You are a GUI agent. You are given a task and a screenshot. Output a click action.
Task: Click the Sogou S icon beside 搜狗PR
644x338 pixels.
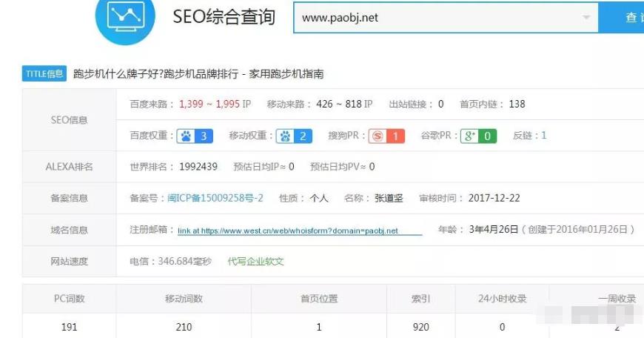(378, 136)
